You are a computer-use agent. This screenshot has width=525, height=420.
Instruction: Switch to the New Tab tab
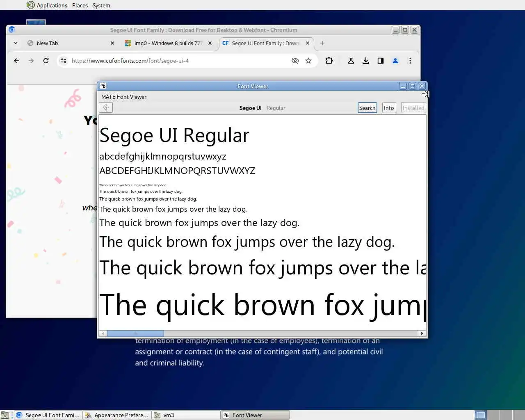70,43
